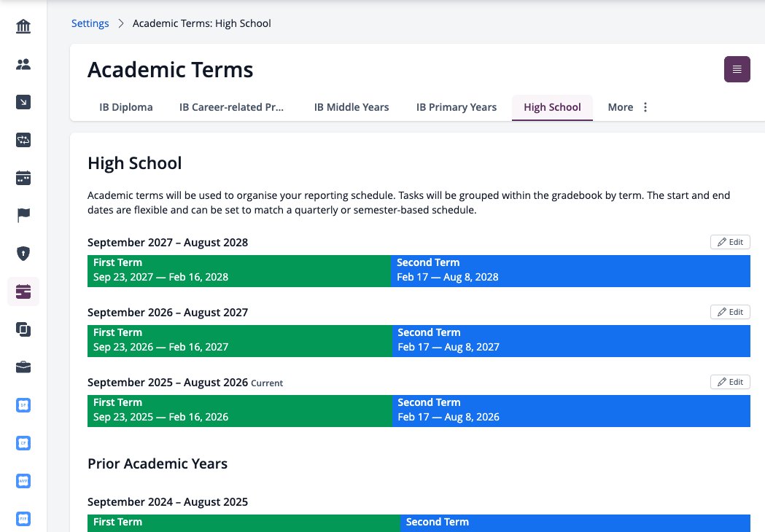Open the MYP programme sidebar icon

click(x=23, y=481)
